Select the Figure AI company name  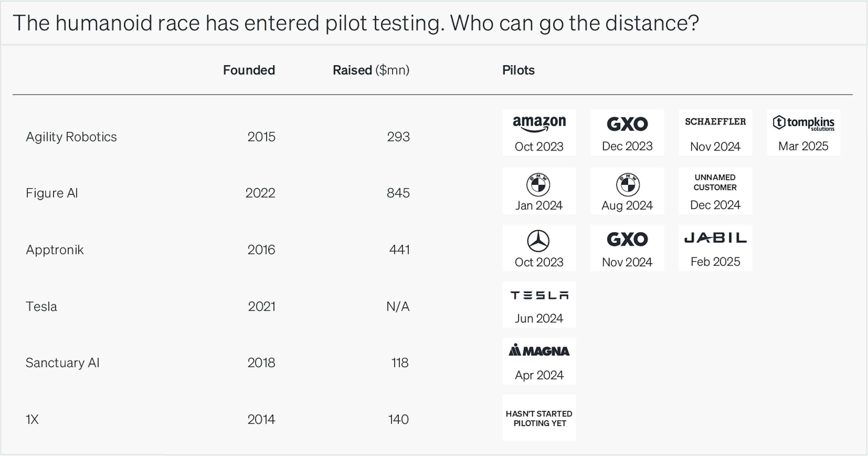click(x=52, y=193)
